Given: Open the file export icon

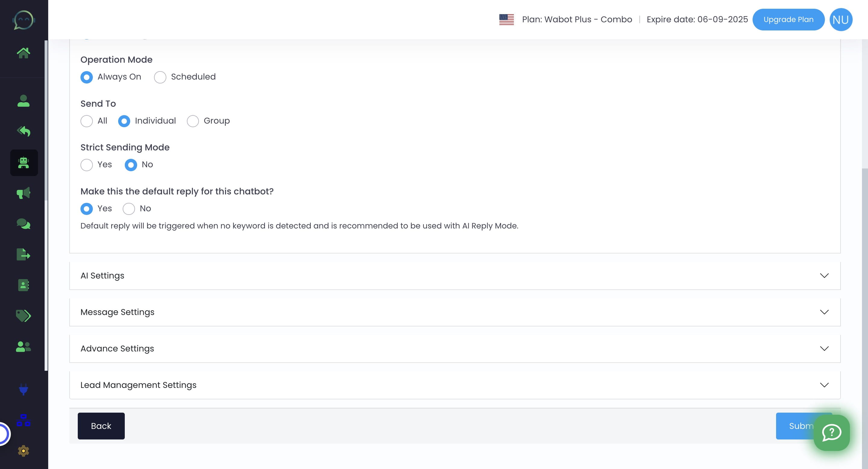Looking at the screenshot, I should point(24,254).
